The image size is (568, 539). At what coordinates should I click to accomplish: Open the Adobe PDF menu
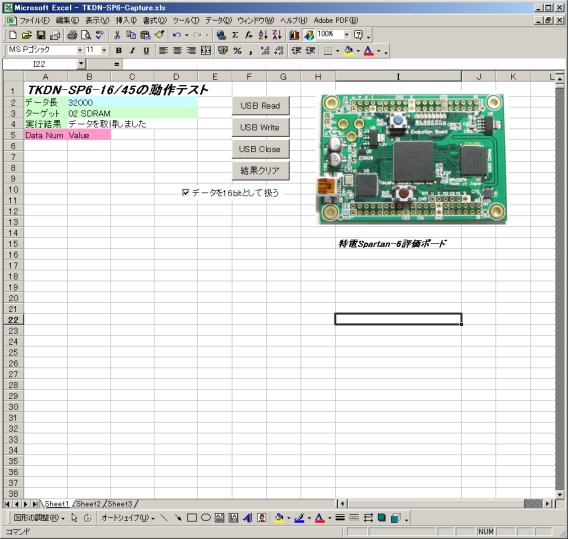pos(336,21)
